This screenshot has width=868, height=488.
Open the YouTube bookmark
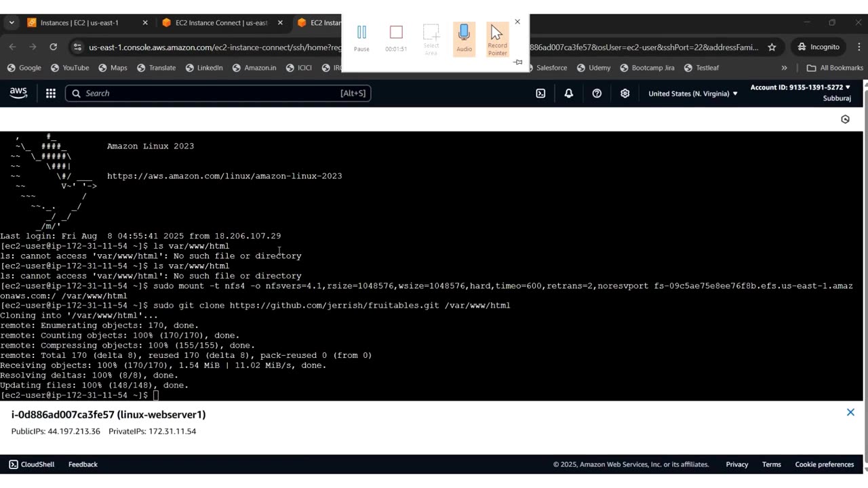pos(69,68)
